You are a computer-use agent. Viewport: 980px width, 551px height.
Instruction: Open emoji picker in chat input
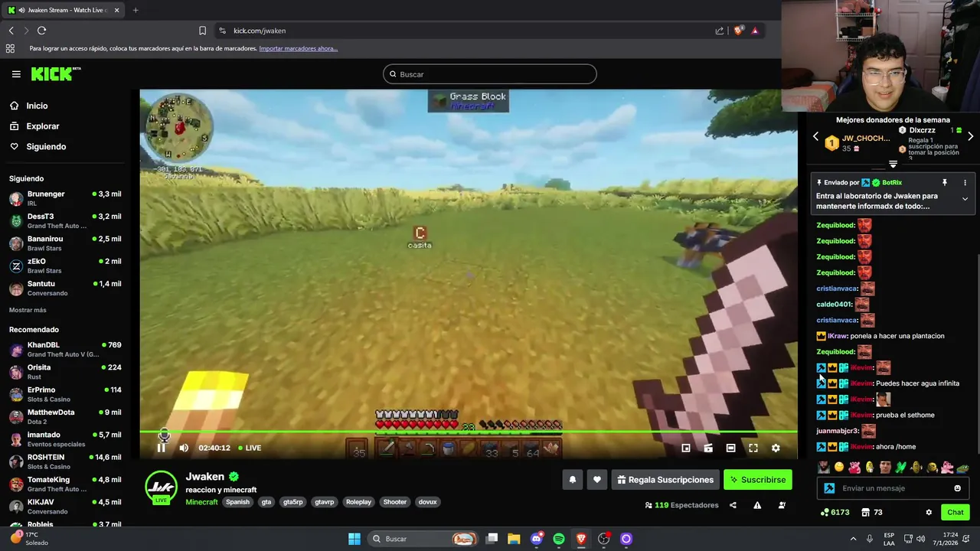(957, 488)
